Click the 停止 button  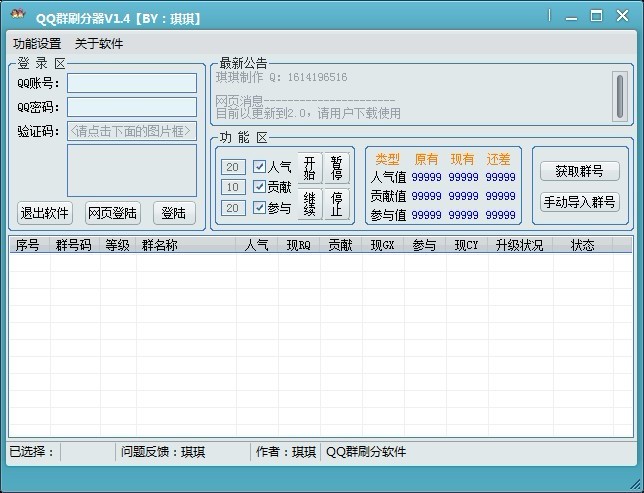[337, 204]
